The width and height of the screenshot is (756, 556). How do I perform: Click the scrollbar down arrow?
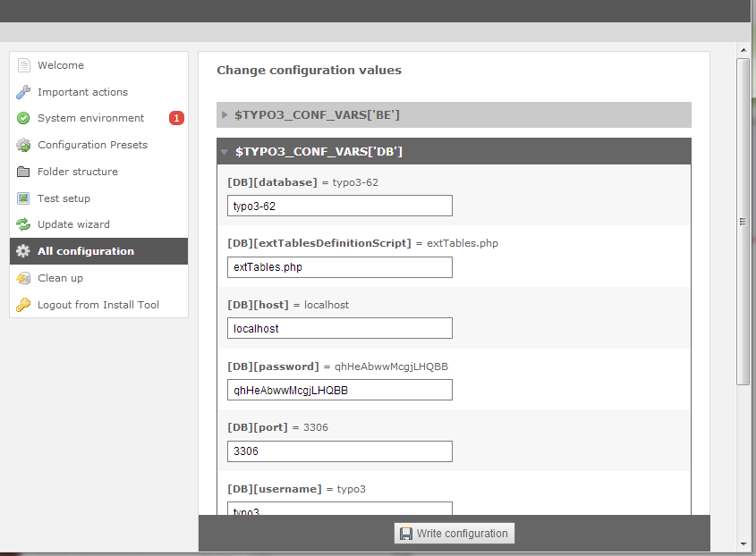[743, 544]
